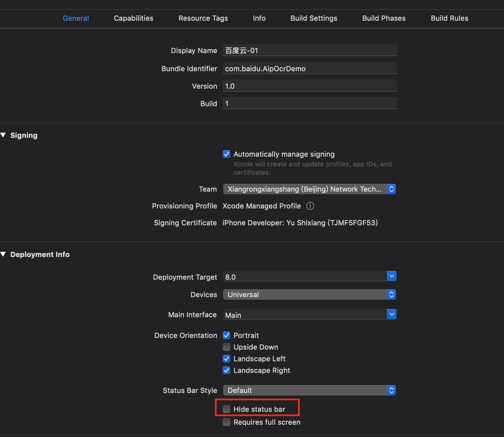Click the Signing section heading

click(x=24, y=135)
